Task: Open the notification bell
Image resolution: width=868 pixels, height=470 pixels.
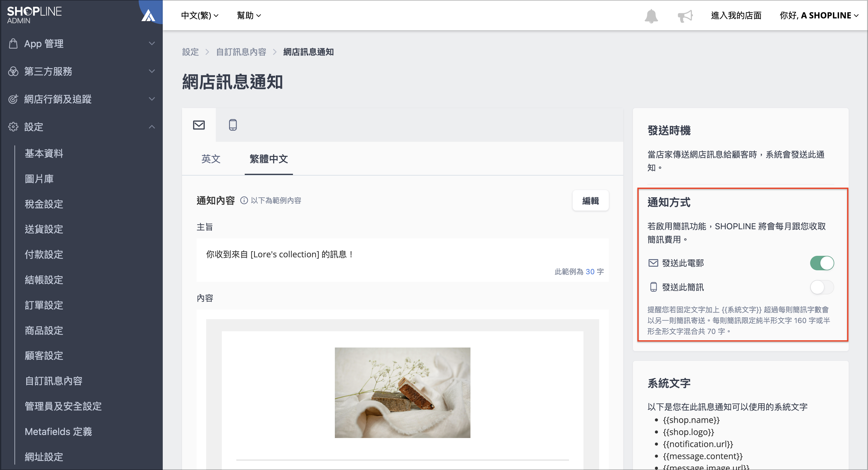Action: tap(651, 15)
